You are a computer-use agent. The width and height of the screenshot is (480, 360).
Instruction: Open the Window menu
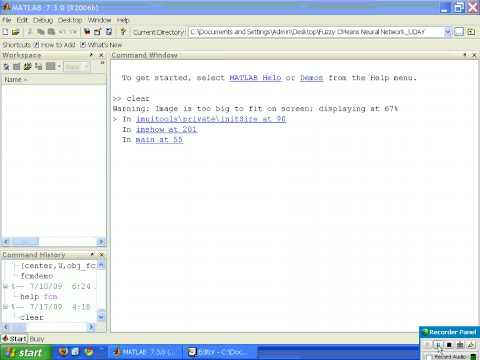tap(99, 20)
